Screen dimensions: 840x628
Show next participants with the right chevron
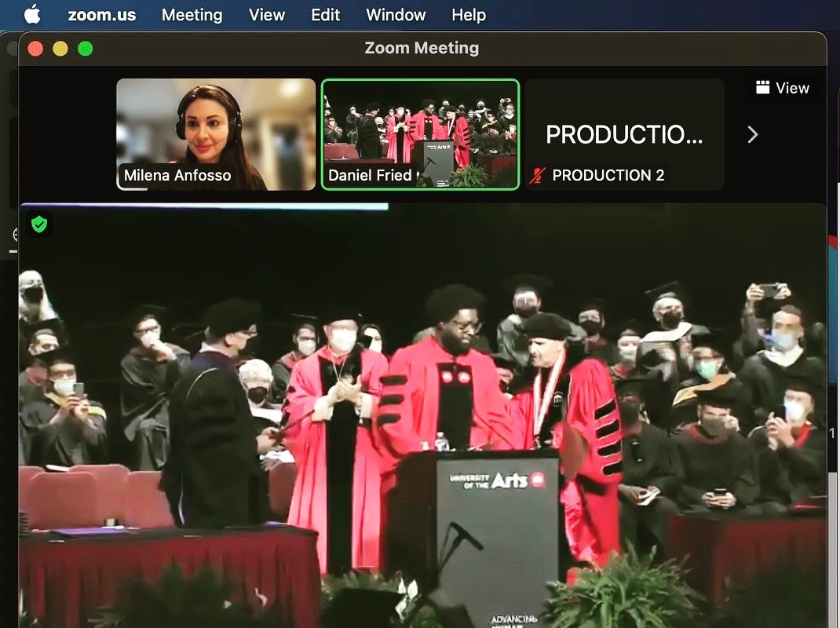click(752, 135)
